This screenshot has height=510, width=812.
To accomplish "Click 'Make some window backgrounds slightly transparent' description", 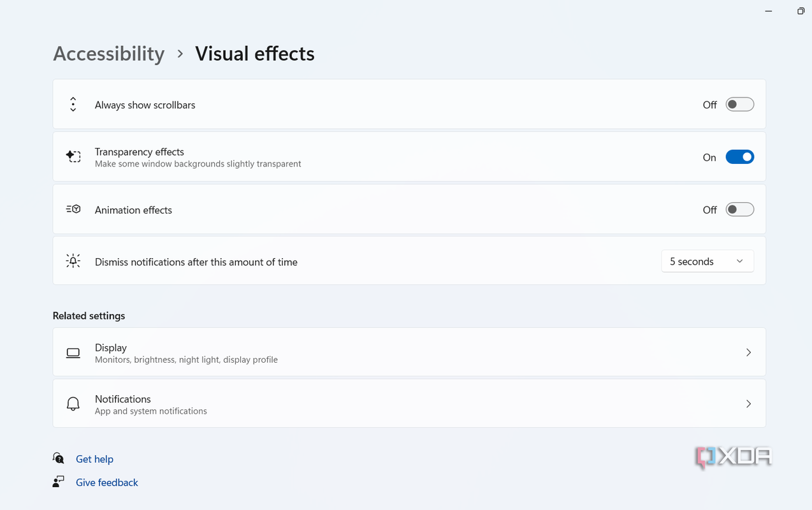I will coord(198,164).
